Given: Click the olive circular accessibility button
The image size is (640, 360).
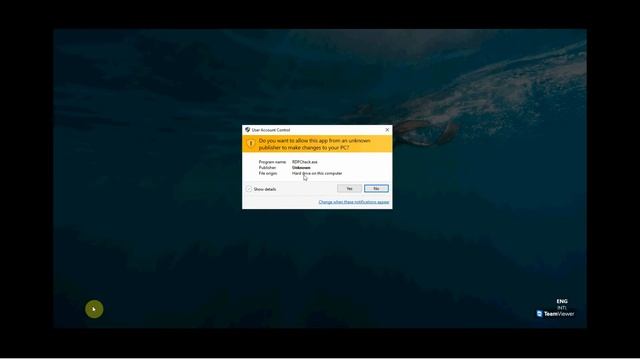Looking at the screenshot, I should tap(94, 309).
